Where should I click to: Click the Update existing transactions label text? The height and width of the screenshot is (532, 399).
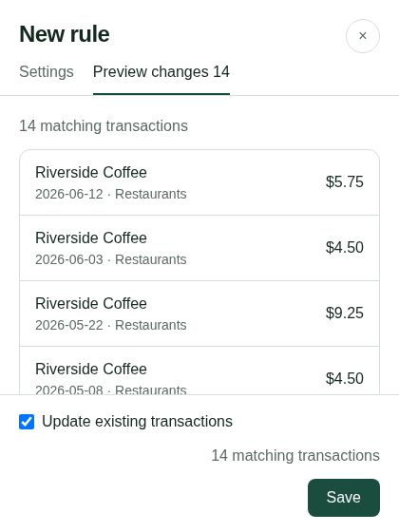tap(137, 422)
